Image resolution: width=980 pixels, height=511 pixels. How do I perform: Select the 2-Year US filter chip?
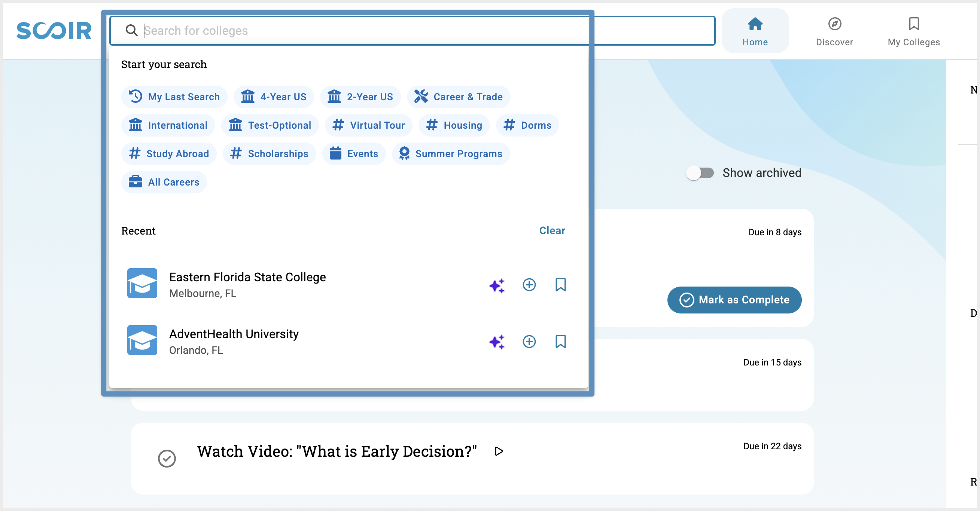point(360,97)
